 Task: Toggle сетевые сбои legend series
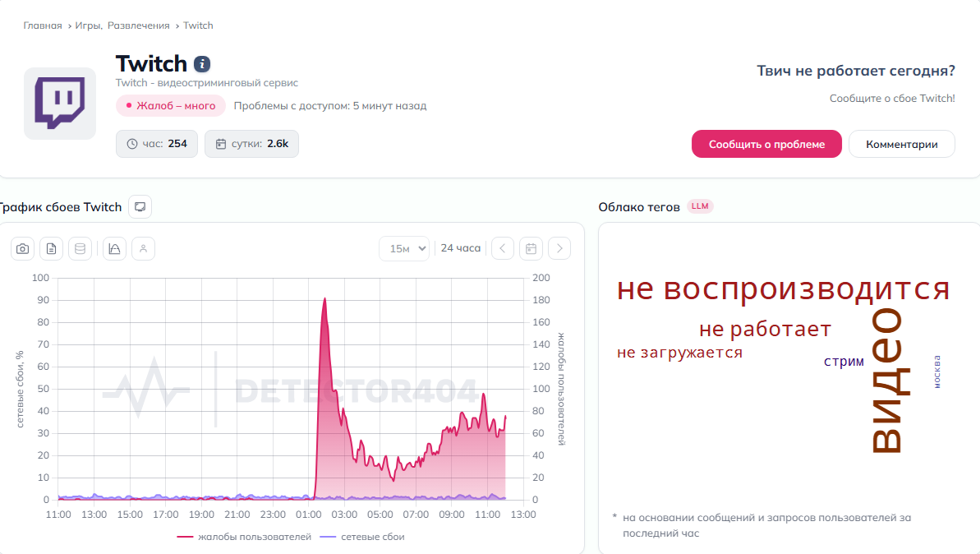[362, 537]
